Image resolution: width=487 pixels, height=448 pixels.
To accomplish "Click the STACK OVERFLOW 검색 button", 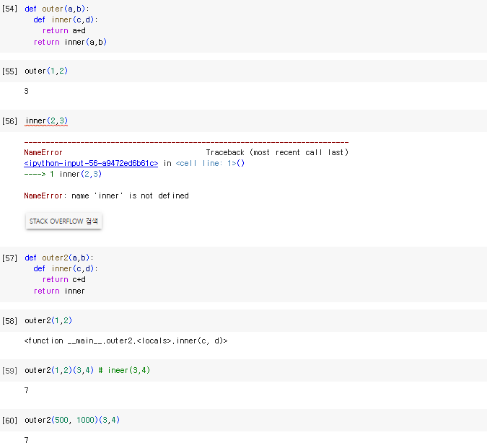I will pyautogui.click(x=63, y=221).
